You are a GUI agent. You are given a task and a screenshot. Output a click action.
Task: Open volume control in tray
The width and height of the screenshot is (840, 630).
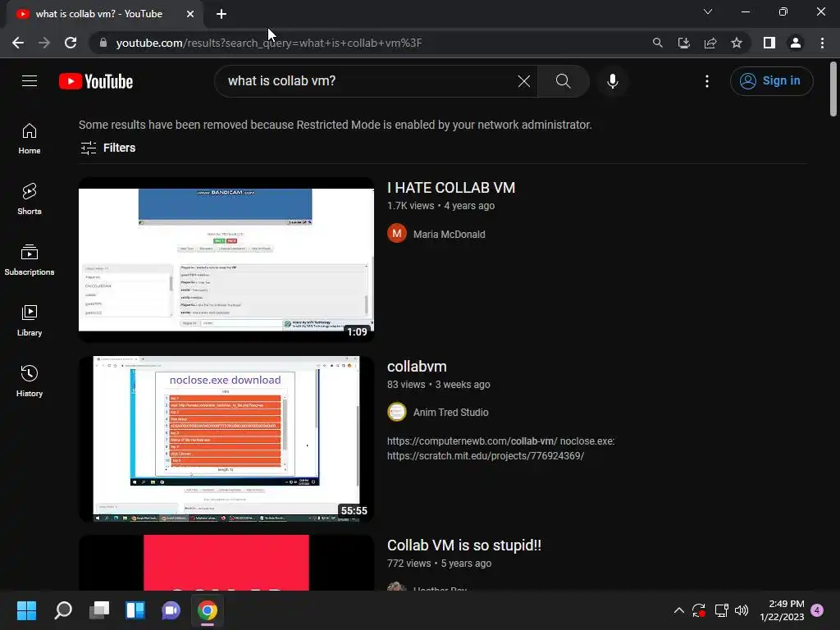[742, 610]
